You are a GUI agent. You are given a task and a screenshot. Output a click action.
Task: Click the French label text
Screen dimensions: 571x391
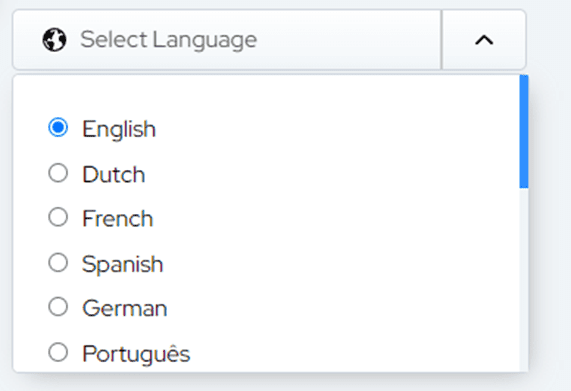pos(118,219)
